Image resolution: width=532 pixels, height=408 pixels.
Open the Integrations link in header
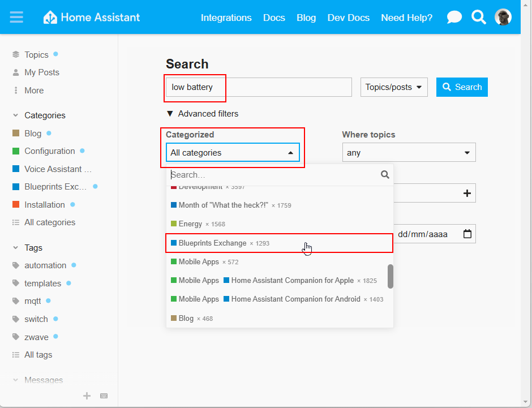(226, 18)
